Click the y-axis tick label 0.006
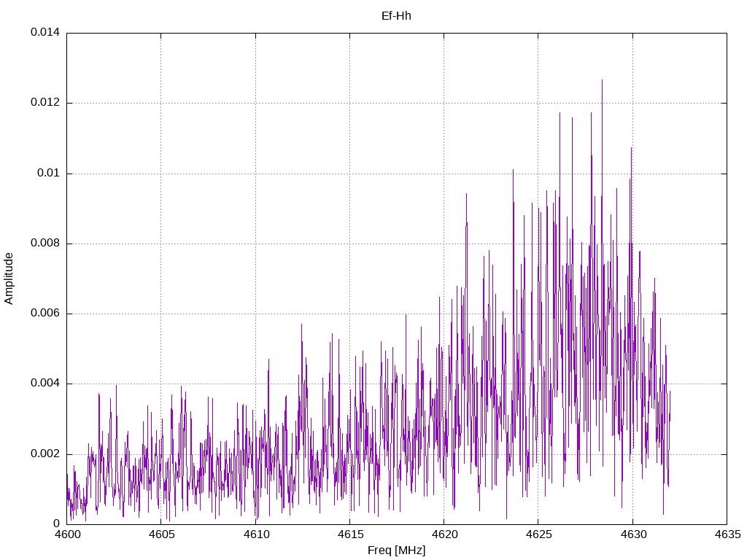The height and width of the screenshot is (560, 747). point(45,313)
